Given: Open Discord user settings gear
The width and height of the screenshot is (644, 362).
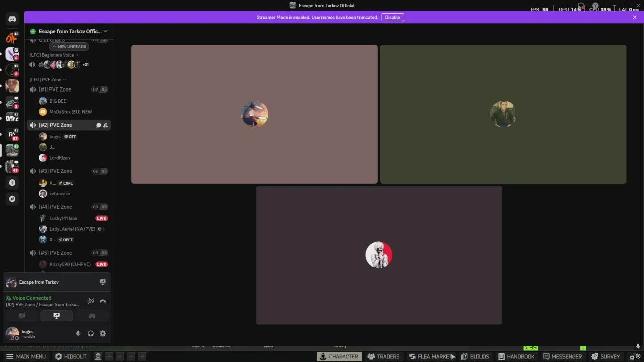Looking at the screenshot, I should pyautogui.click(x=103, y=333).
